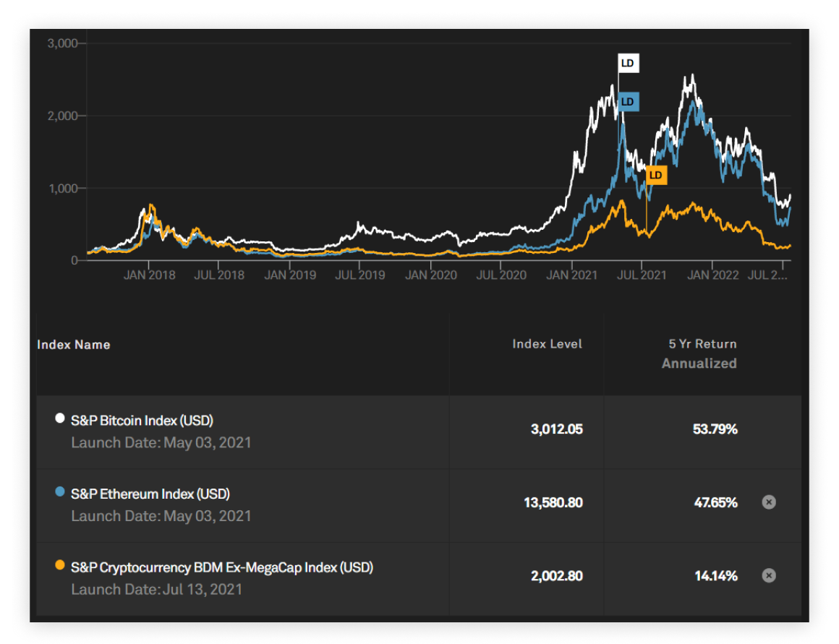Click the JAN 2018 x-axis label

tap(149, 275)
